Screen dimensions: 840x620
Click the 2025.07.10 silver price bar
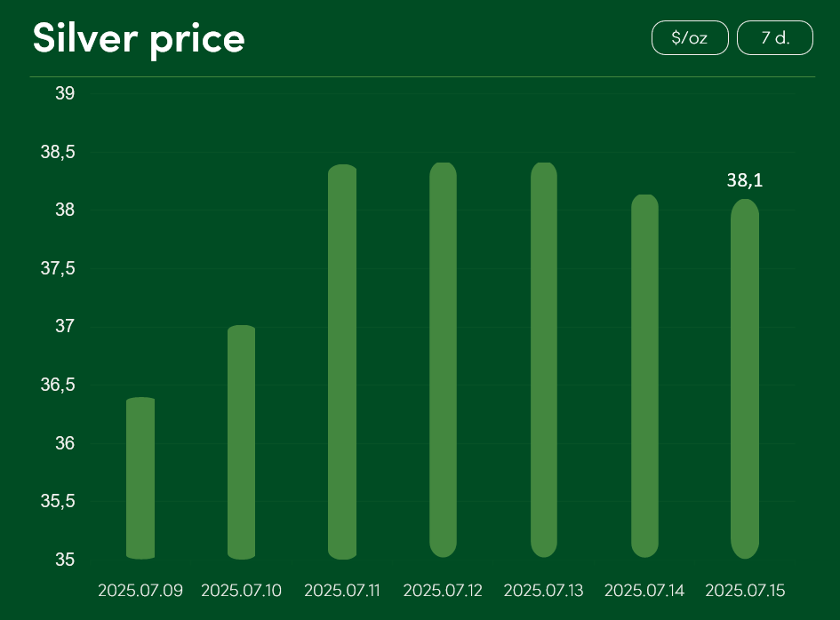[241, 442]
